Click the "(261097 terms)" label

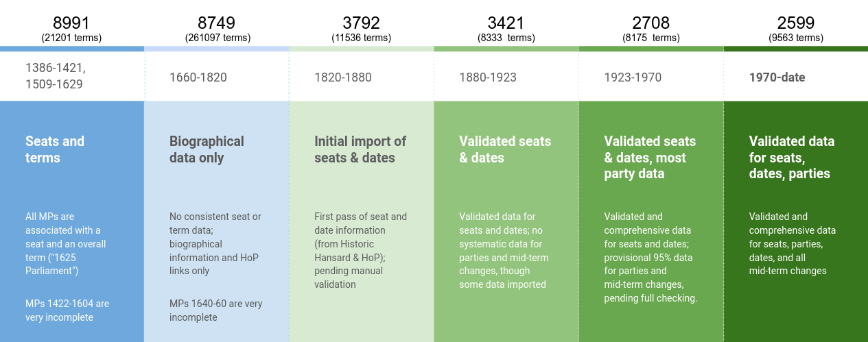218,38
